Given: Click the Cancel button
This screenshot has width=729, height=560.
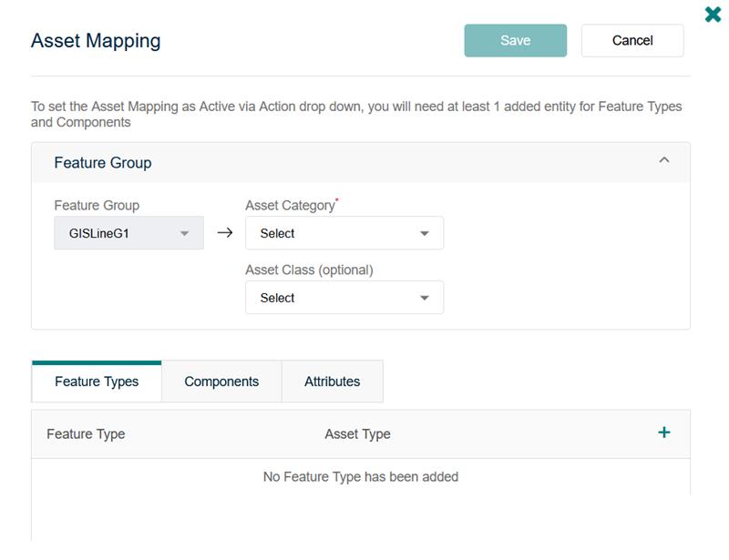Looking at the screenshot, I should (632, 40).
